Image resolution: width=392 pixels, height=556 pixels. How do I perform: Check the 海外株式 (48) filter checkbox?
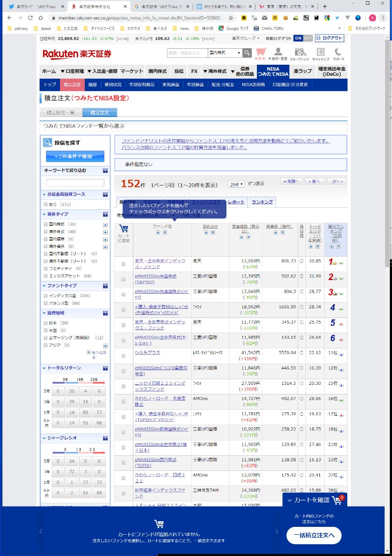pyautogui.click(x=46, y=232)
